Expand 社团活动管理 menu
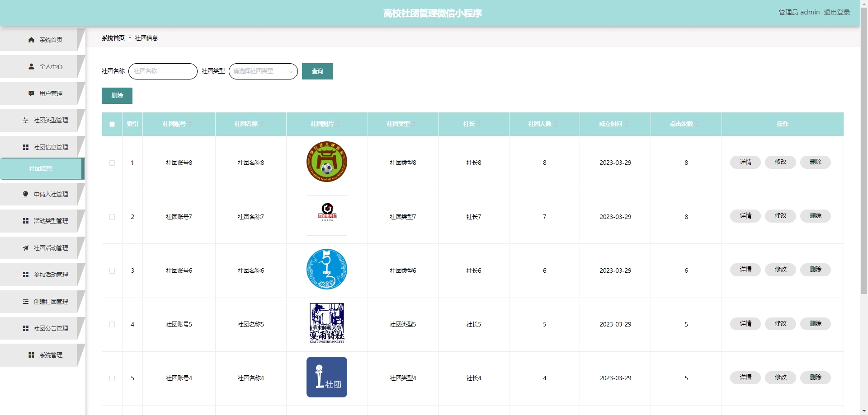 pyautogui.click(x=42, y=248)
